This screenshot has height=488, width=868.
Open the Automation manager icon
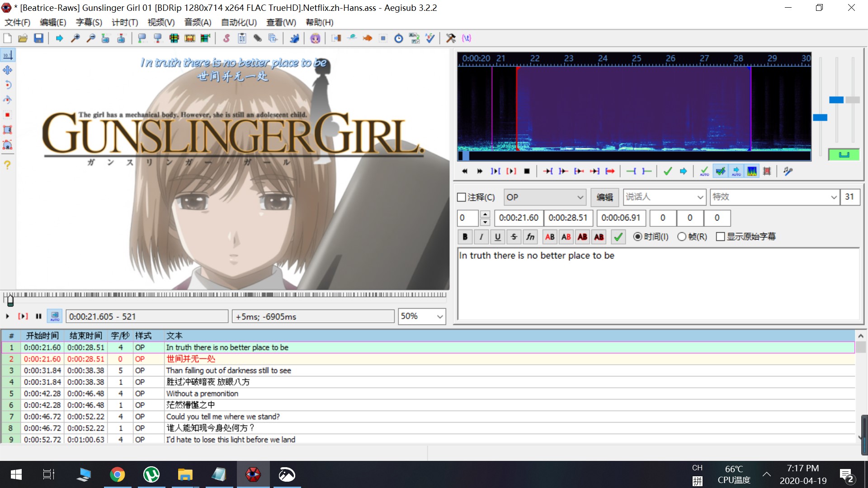click(x=294, y=38)
